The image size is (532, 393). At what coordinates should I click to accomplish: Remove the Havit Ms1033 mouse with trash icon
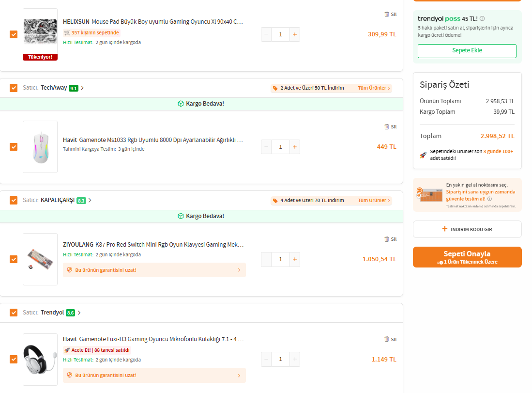pos(386,126)
